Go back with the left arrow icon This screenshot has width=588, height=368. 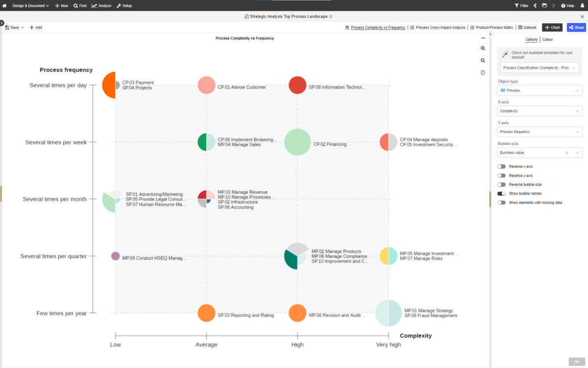(535, 5)
